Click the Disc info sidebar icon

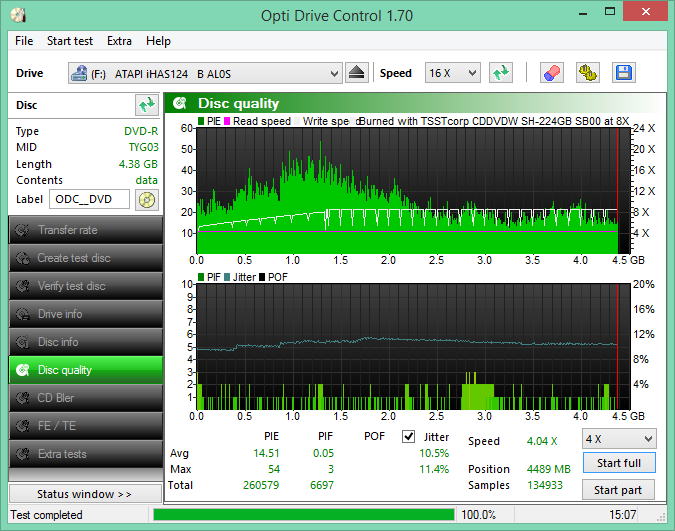(22, 342)
